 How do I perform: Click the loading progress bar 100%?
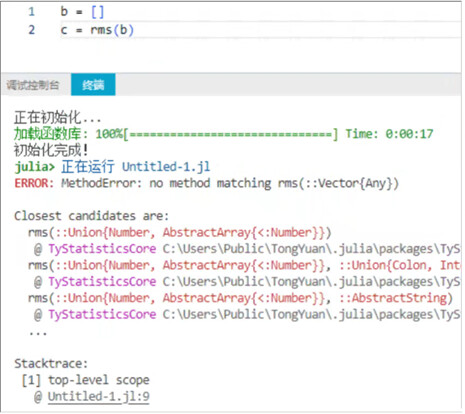click(x=217, y=134)
